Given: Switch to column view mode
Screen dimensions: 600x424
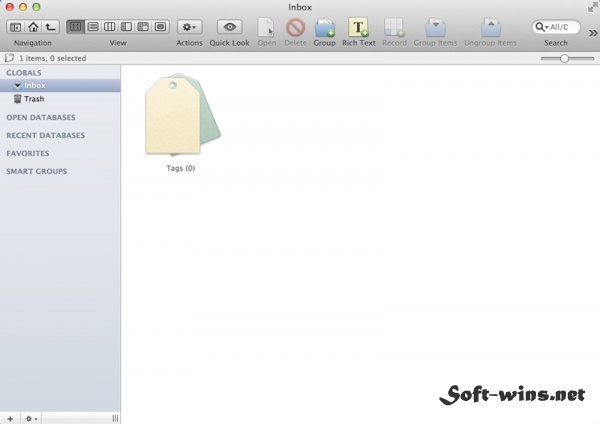Looking at the screenshot, I should click(109, 27).
